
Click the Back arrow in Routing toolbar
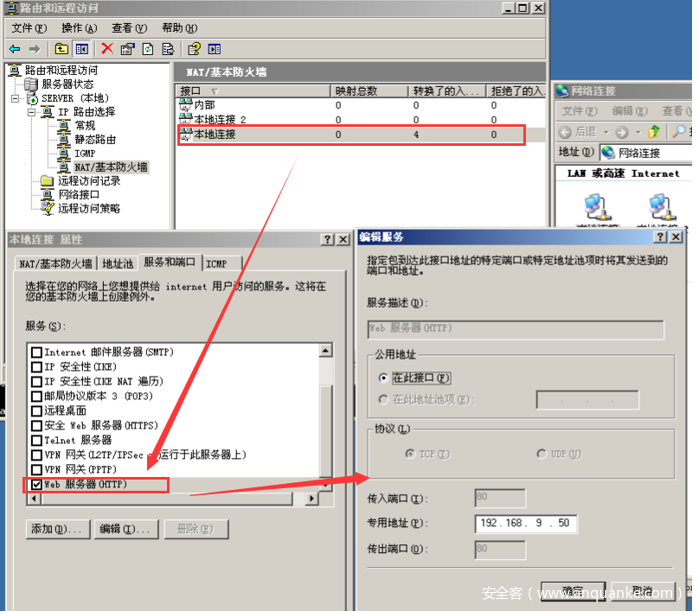[15, 49]
